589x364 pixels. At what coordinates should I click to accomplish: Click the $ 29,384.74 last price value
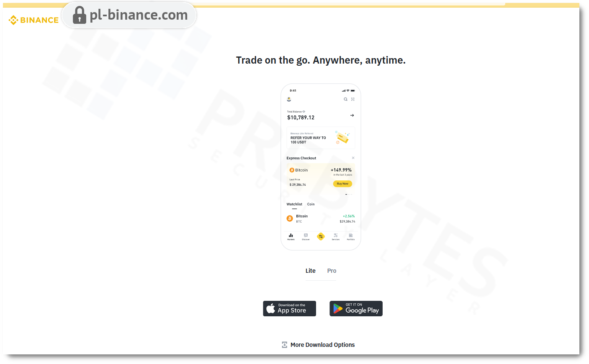(x=298, y=185)
